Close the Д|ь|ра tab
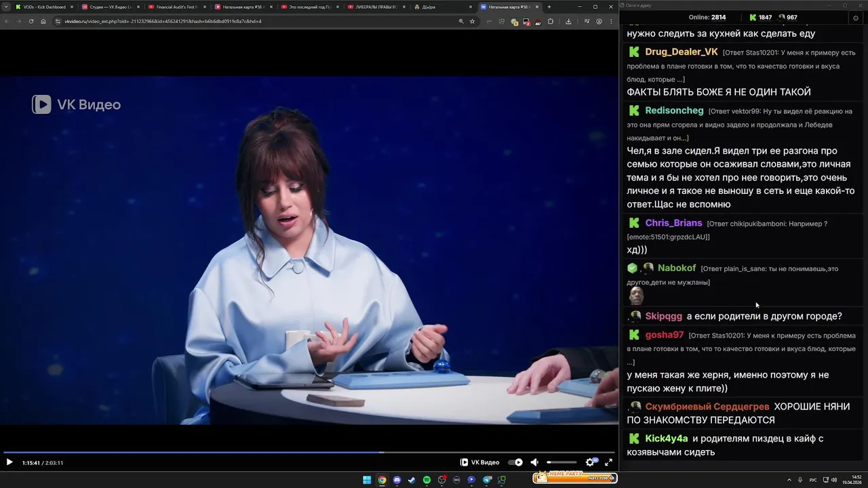 tap(470, 7)
